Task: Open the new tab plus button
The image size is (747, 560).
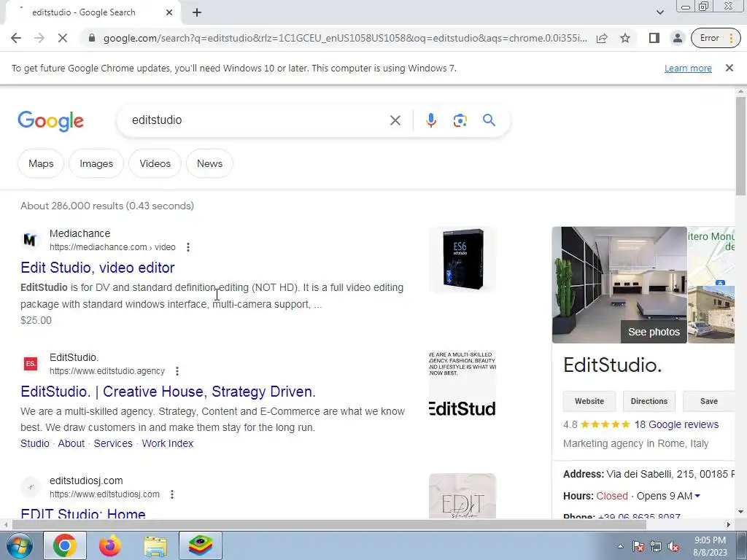Action: 197,12
